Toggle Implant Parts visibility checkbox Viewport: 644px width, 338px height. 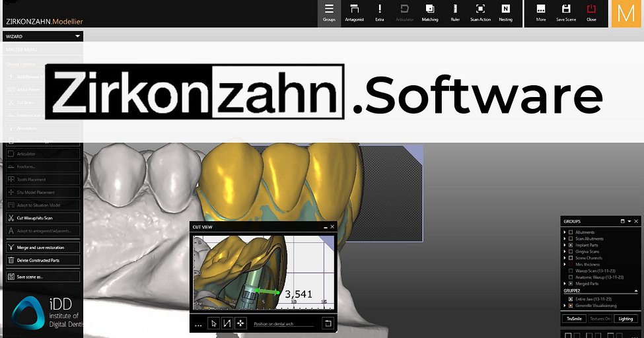(571, 245)
